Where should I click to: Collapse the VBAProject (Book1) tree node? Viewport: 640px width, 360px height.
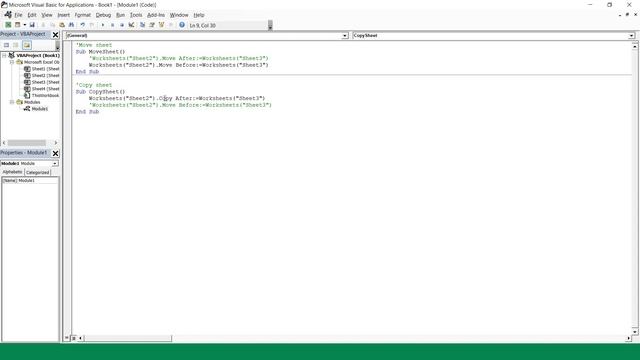pos(4,55)
